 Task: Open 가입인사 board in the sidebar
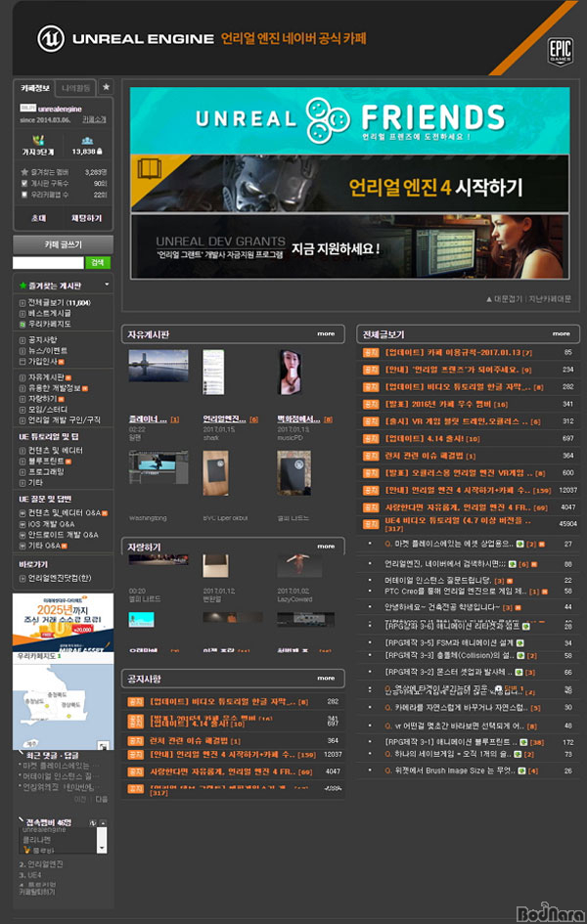coord(43,361)
